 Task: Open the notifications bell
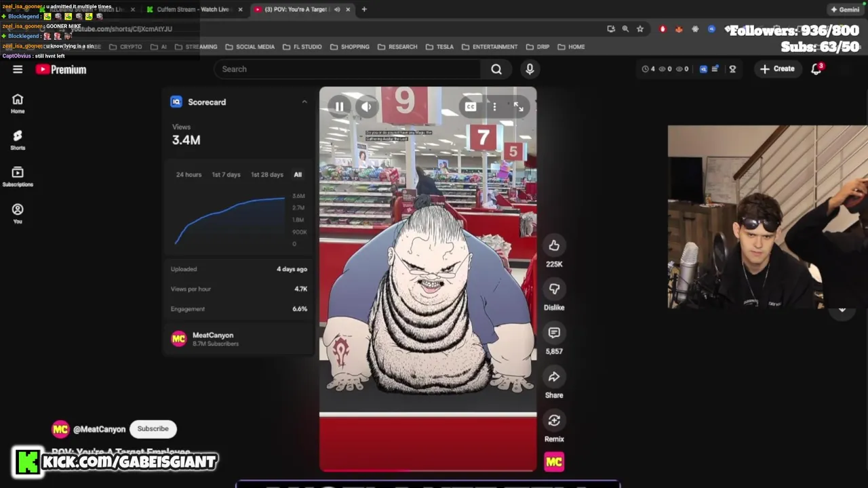coord(816,69)
